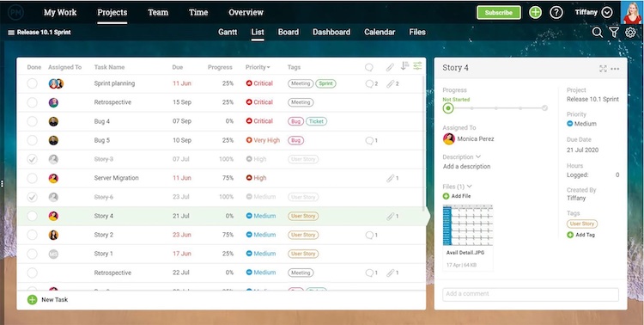Viewport: 644px width, 325px height.
Task: Click the Subscribe button
Action: [x=499, y=12]
